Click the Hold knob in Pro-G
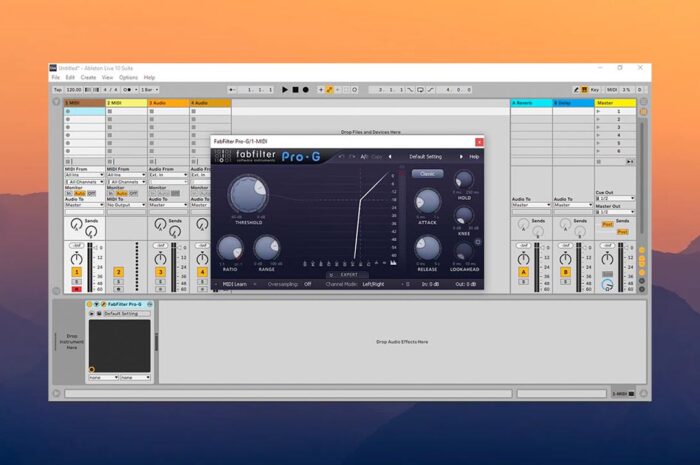700x465 pixels. 464,180
